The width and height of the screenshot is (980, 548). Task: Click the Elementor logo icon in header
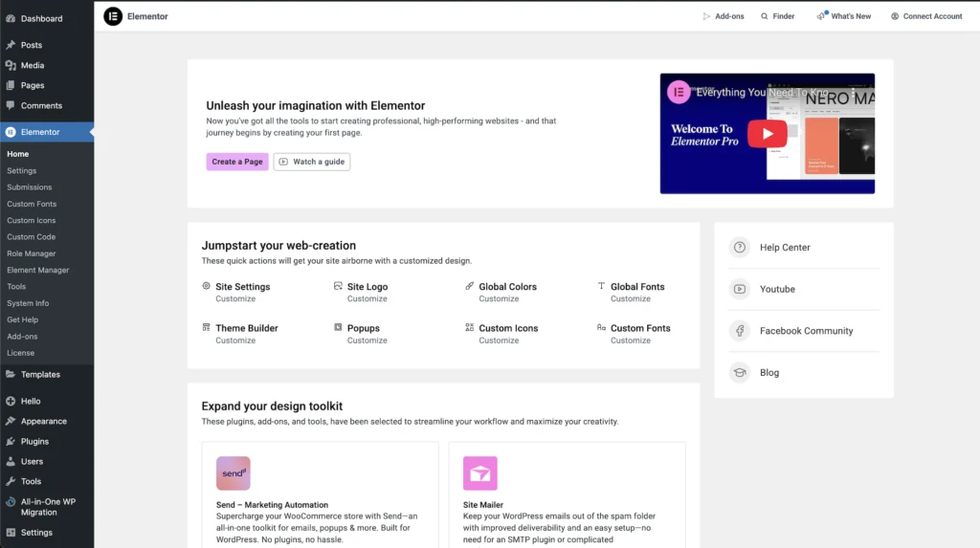113,16
